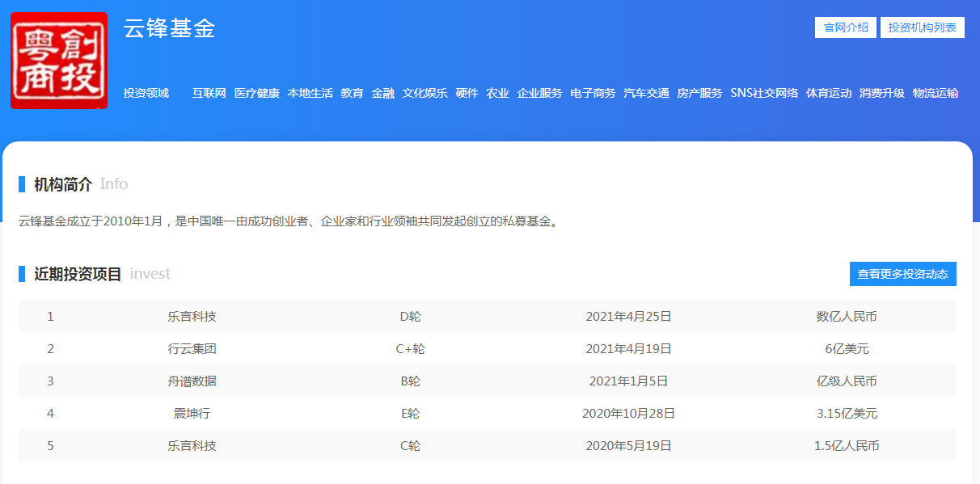Click the date 2020年10月28日
Image resolution: width=980 pixels, height=484 pixels.
click(x=629, y=413)
